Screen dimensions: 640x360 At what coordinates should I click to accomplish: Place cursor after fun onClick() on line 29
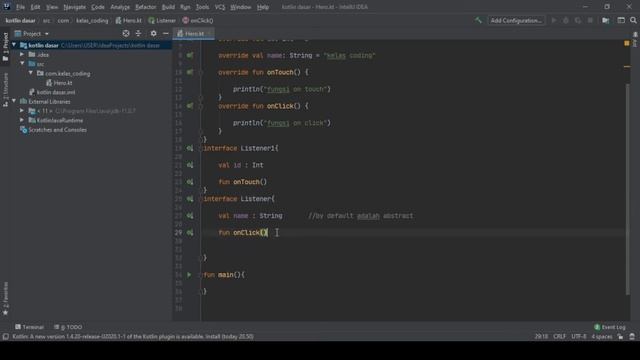point(269,233)
